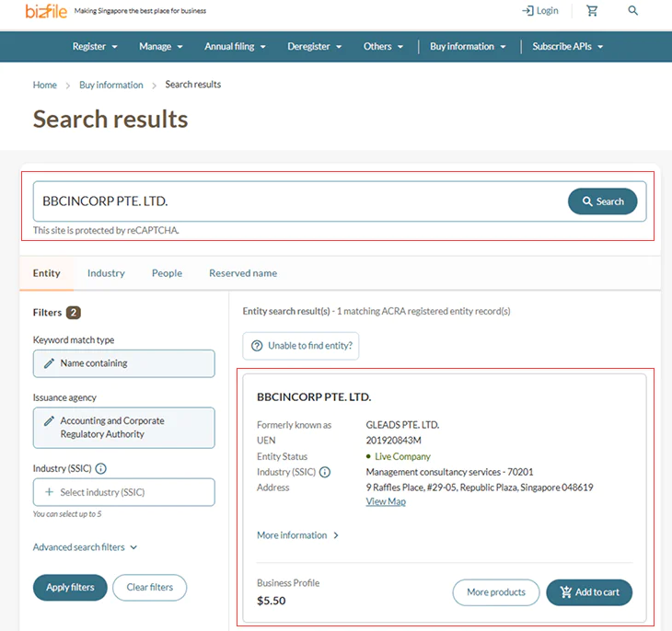Screen dimensions: 672x631
Task: Open Issuance agency Accounting and Corporate selector
Action: click(124, 428)
